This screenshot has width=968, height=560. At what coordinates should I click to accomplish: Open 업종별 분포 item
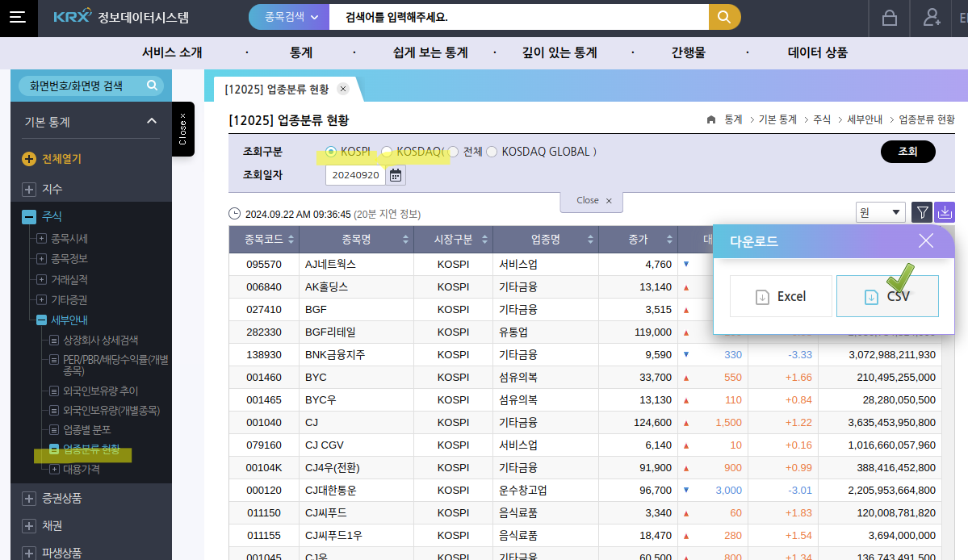(87, 430)
